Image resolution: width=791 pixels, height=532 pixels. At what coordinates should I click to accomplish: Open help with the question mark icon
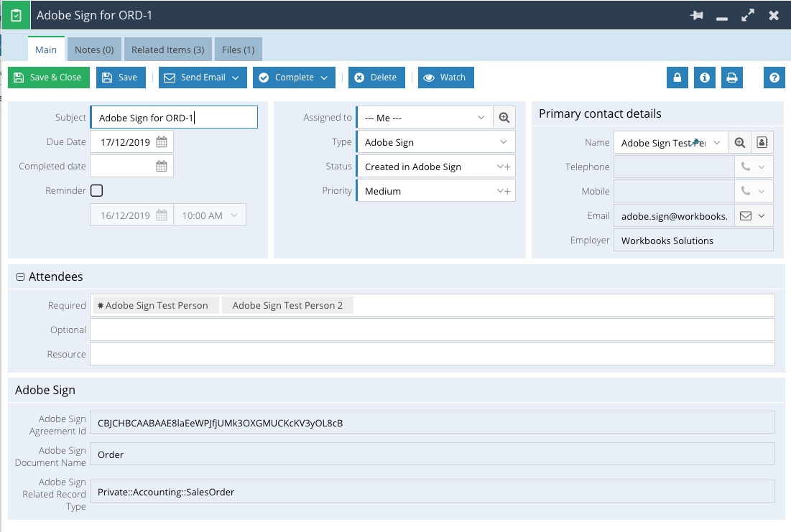[x=774, y=78]
